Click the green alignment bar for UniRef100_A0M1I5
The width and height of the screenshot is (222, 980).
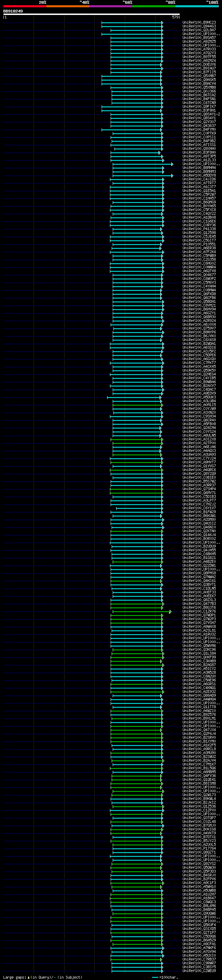pos(138,405)
